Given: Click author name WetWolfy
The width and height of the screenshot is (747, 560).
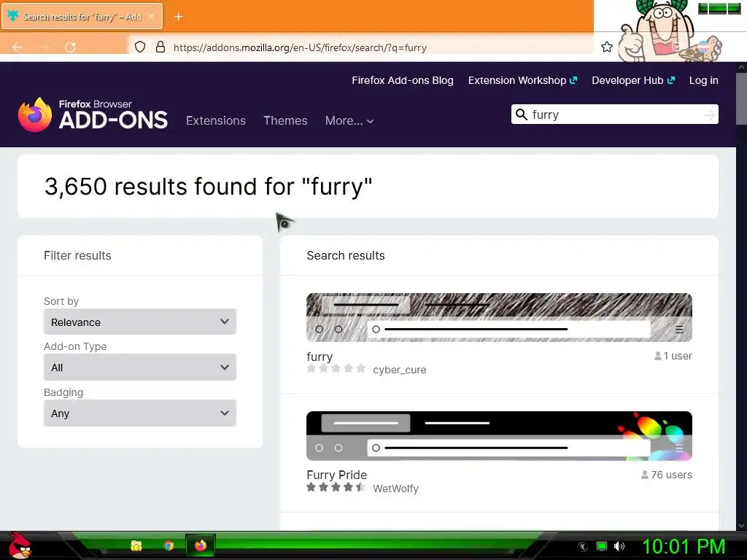Looking at the screenshot, I should pyautogui.click(x=395, y=489).
